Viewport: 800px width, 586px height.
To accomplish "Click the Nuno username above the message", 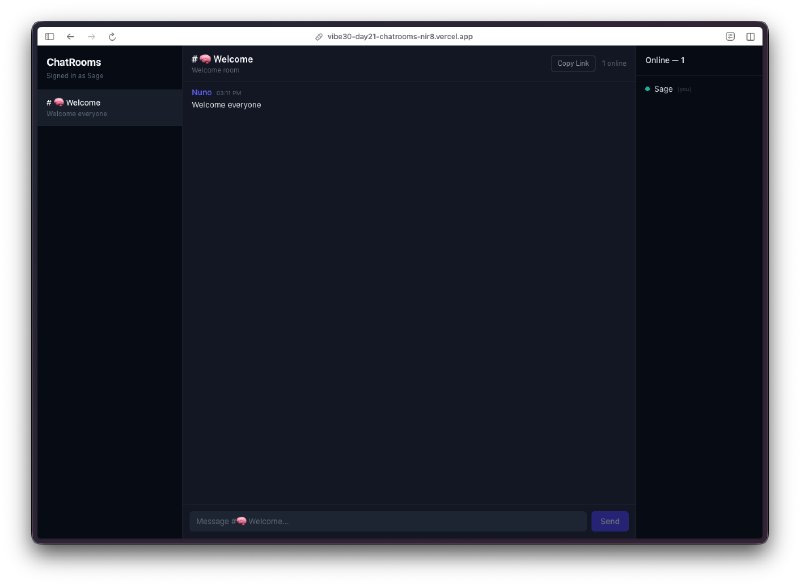I will click(x=201, y=92).
